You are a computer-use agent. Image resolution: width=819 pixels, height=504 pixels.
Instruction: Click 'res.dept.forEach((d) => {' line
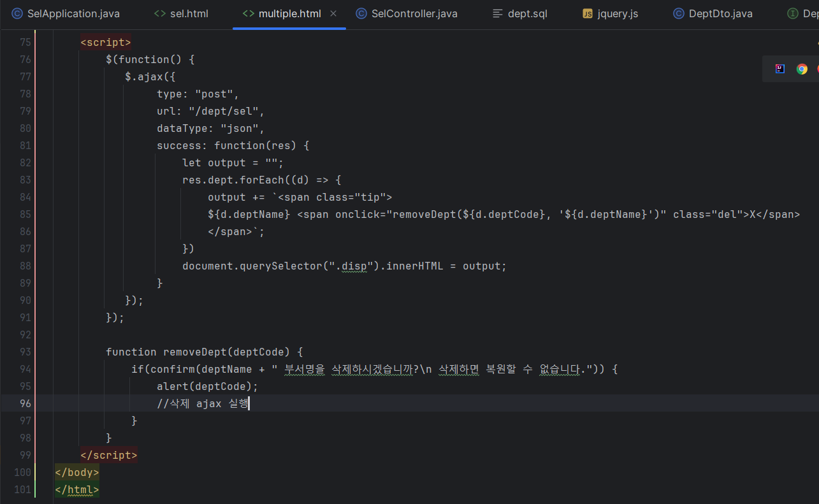tap(261, 180)
